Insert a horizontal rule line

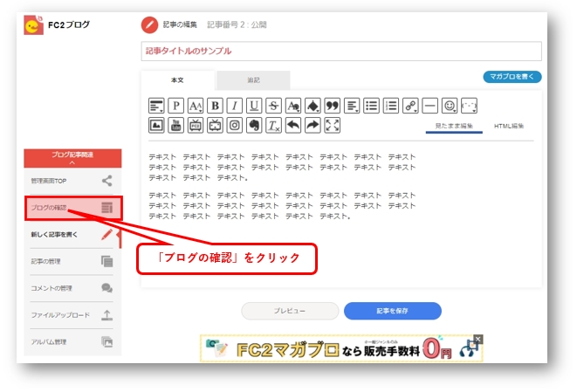(429, 106)
